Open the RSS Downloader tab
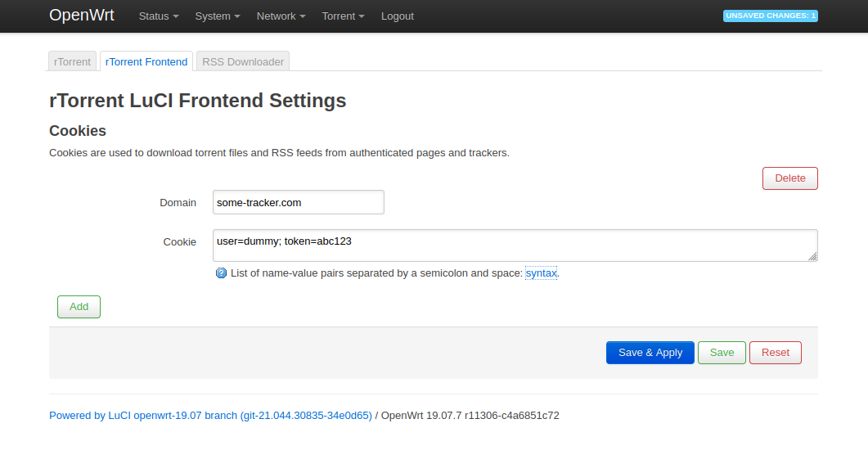This screenshot has height=464, width=868. pos(242,61)
